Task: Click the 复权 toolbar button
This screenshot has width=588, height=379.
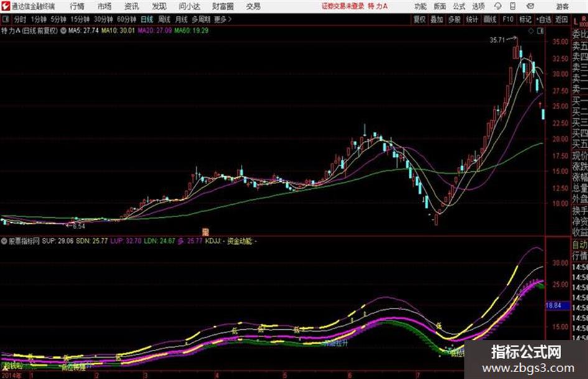Action: click(x=419, y=19)
